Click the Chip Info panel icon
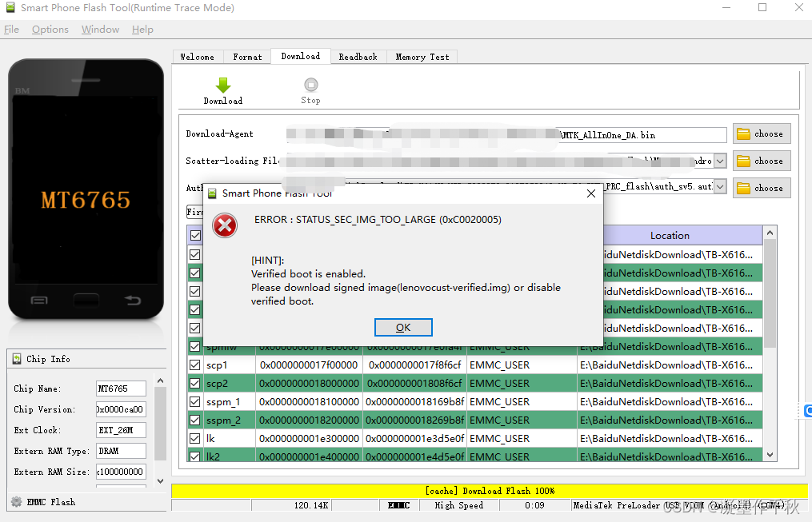This screenshot has width=812, height=522. coord(17,358)
